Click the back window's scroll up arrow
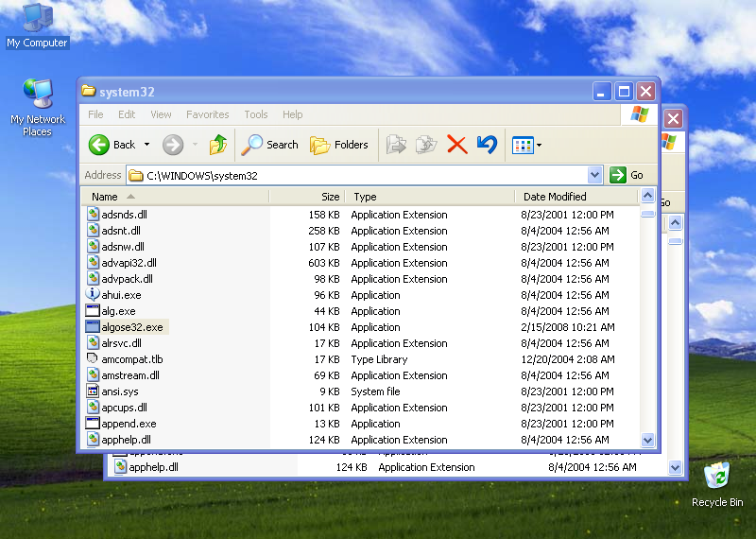756x539 pixels. pyautogui.click(x=675, y=223)
